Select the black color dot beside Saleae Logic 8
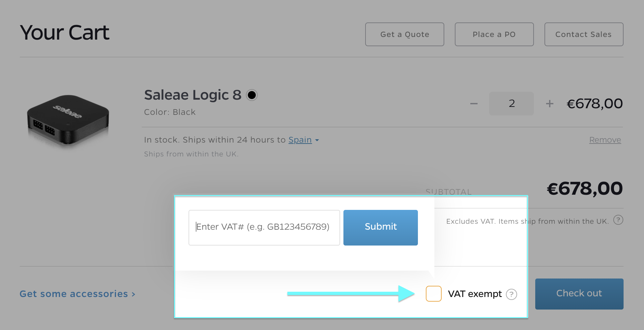 click(x=252, y=95)
